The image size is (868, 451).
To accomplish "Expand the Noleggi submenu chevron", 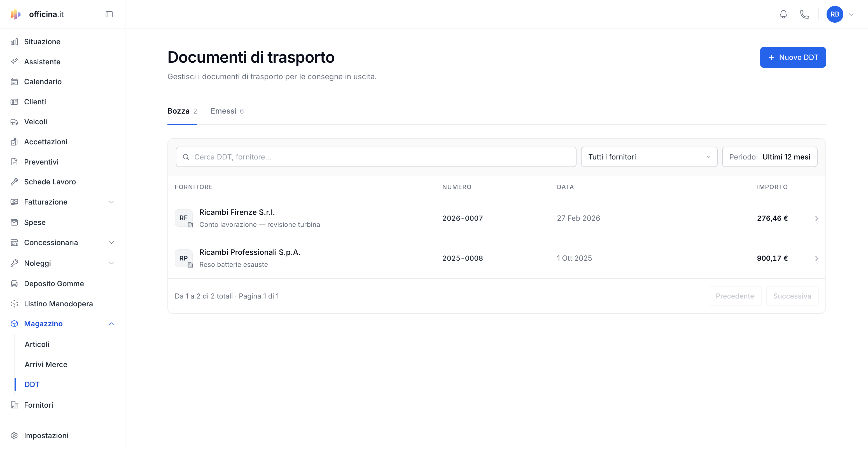I will 111,263.
